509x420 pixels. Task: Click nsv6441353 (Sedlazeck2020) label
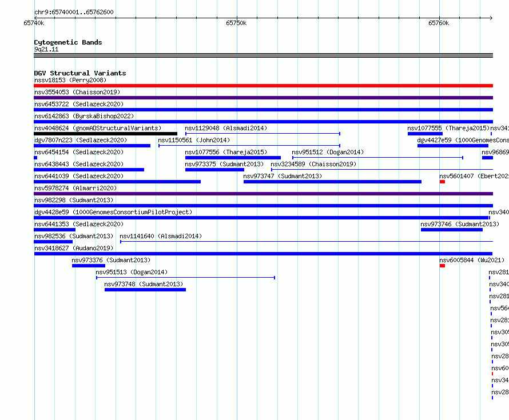click(x=79, y=224)
